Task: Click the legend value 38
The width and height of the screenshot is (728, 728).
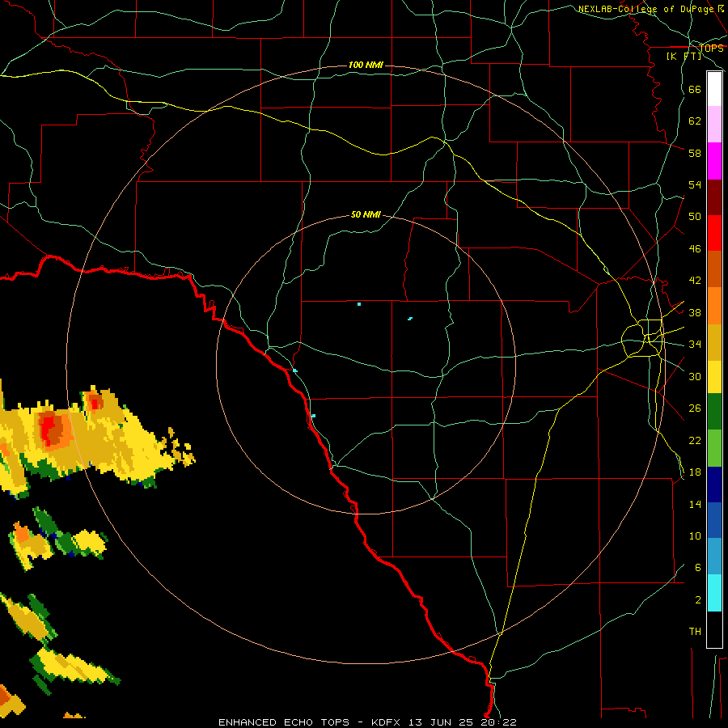Action: [x=695, y=312]
